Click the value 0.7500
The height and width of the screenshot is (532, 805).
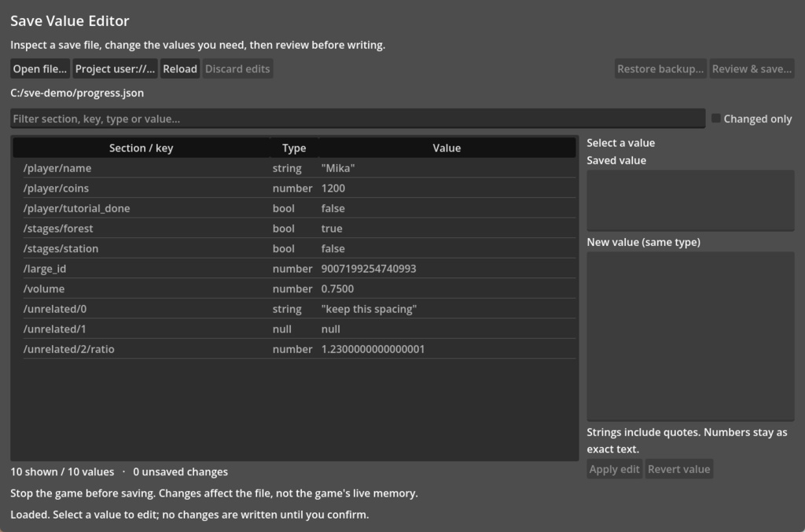click(x=337, y=288)
